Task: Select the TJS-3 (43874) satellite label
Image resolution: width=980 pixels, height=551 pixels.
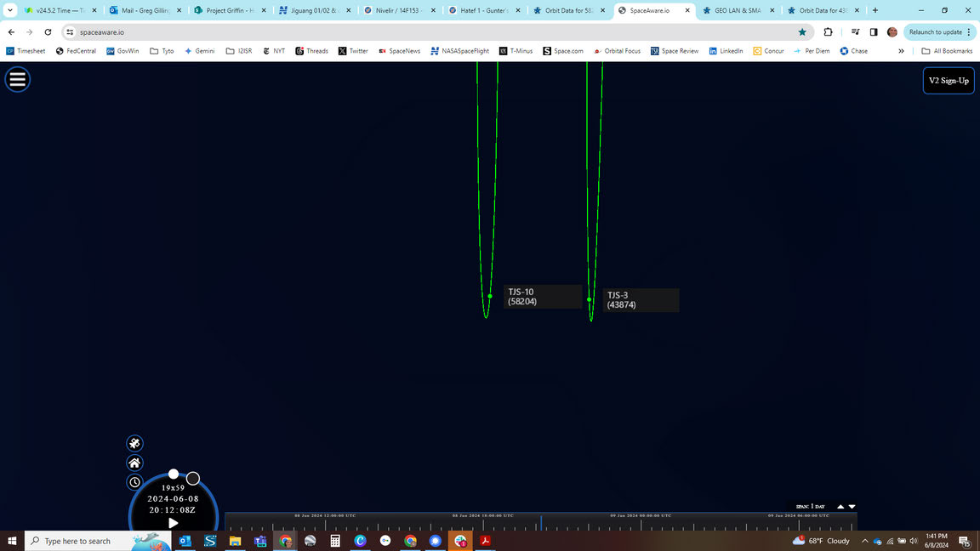Action: coord(641,300)
